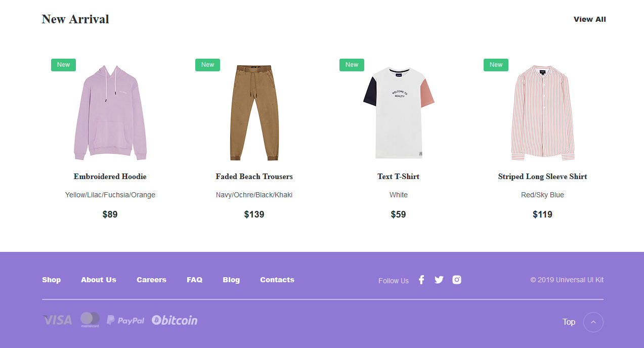Open the FAQ footer link
644x348 pixels.
[194, 280]
